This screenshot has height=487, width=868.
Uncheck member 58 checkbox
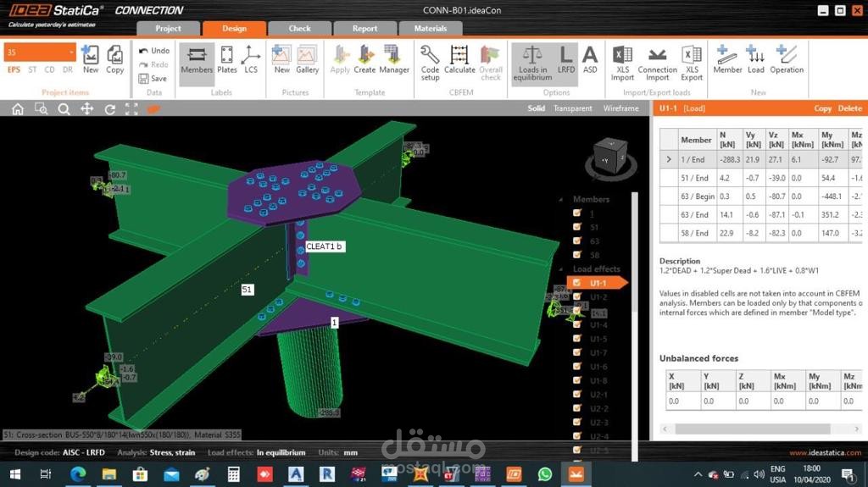577,255
